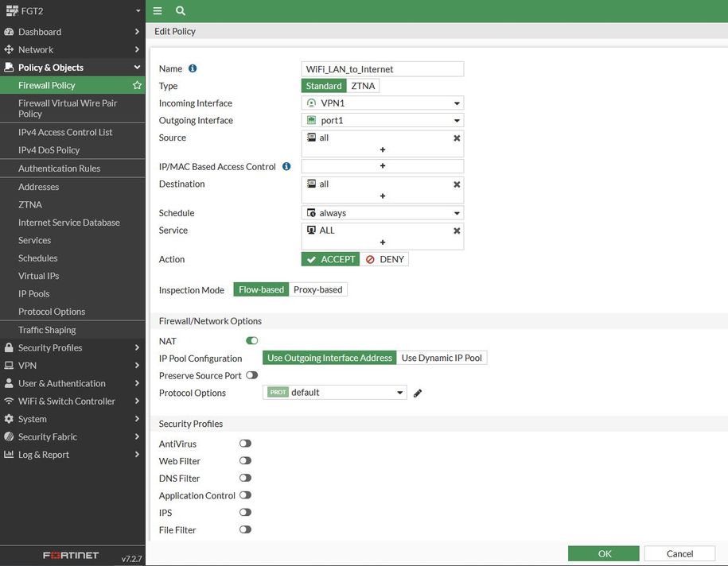Click the VPN monitor icon in sidebar

point(9,365)
